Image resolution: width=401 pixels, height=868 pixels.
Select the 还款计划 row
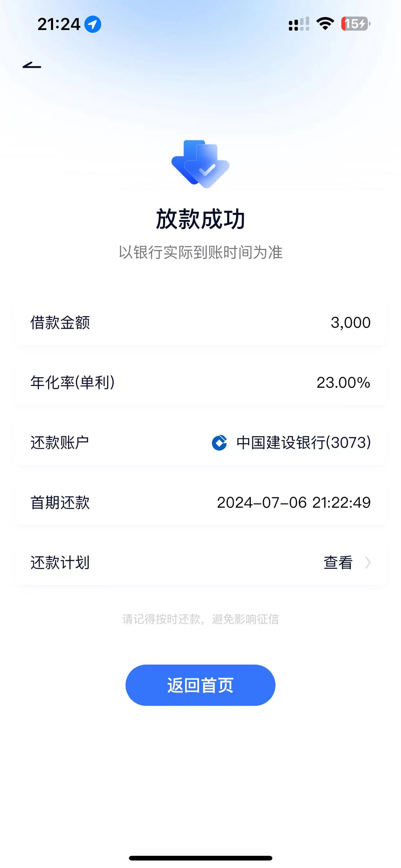pos(200,563)
